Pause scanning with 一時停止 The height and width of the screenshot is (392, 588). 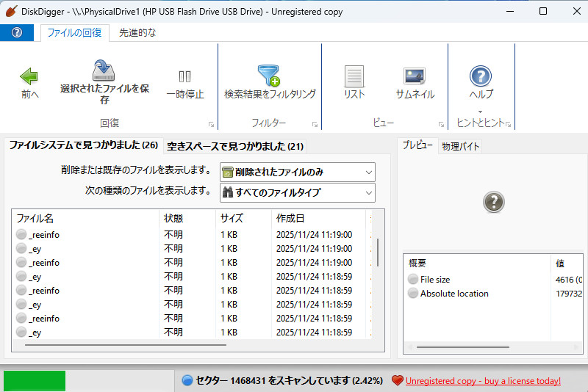pyautogui.click(x=185, y=85)
